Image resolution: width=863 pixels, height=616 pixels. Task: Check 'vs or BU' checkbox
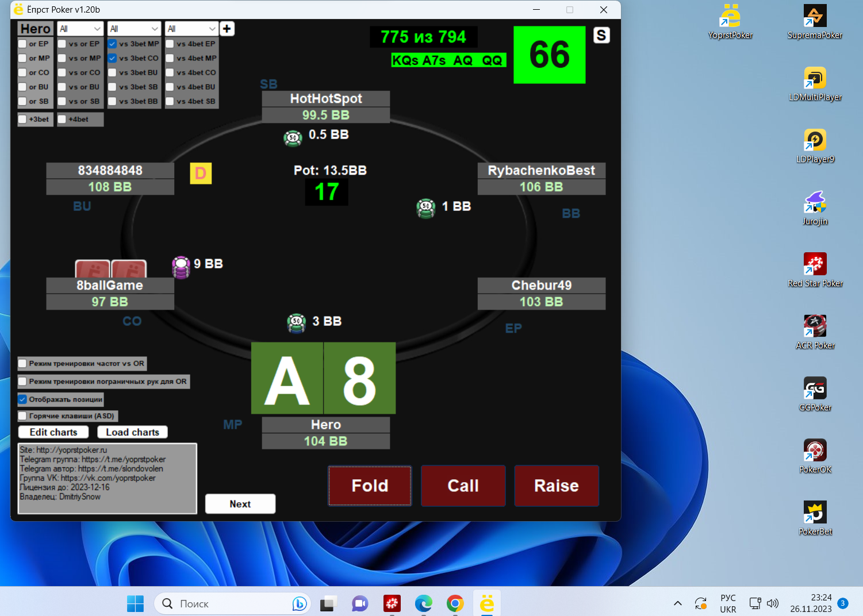[x=62, y=87]
